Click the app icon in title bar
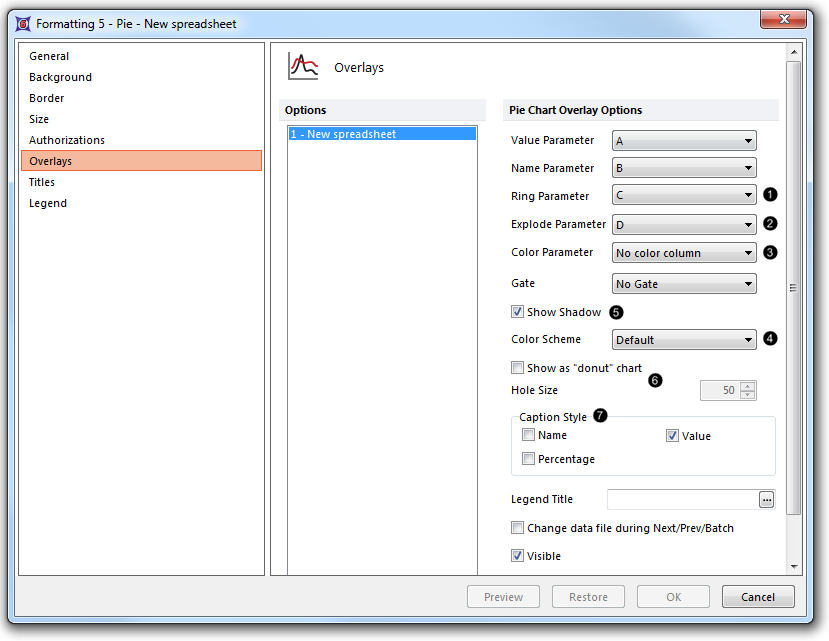 [24, 23]
